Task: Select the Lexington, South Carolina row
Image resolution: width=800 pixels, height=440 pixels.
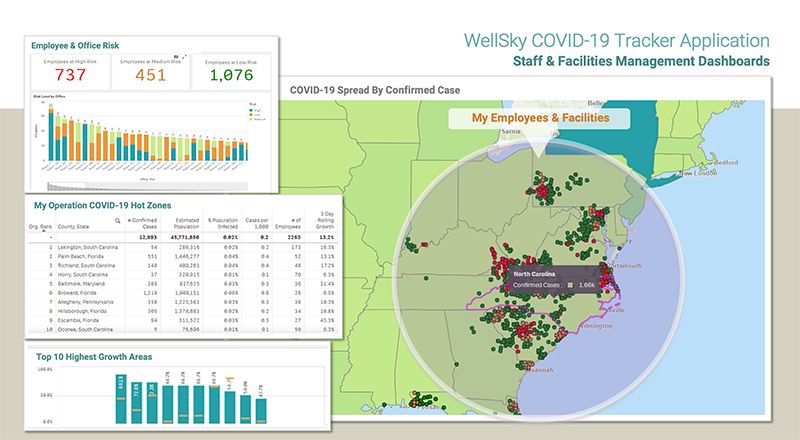Action: coord(182,247)
